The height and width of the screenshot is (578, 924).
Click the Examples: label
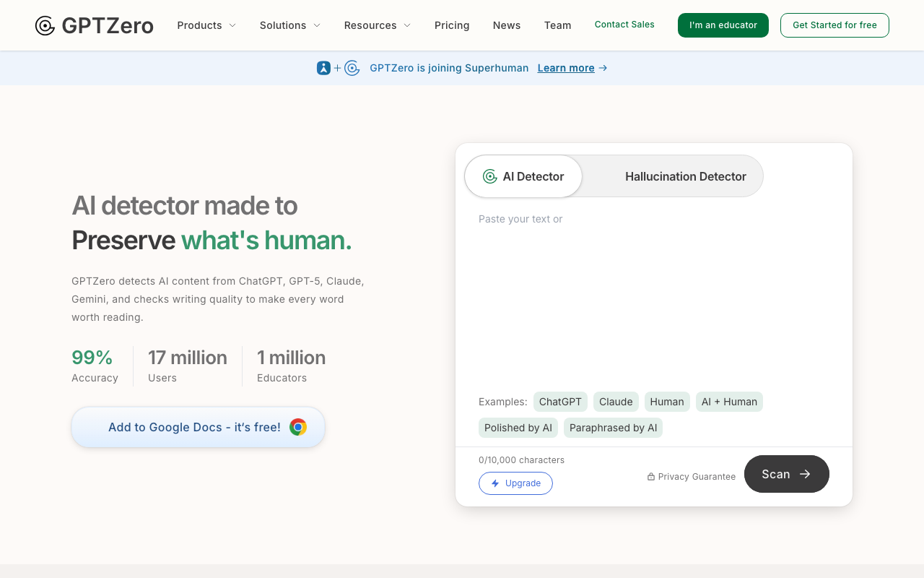coord(503,402)
